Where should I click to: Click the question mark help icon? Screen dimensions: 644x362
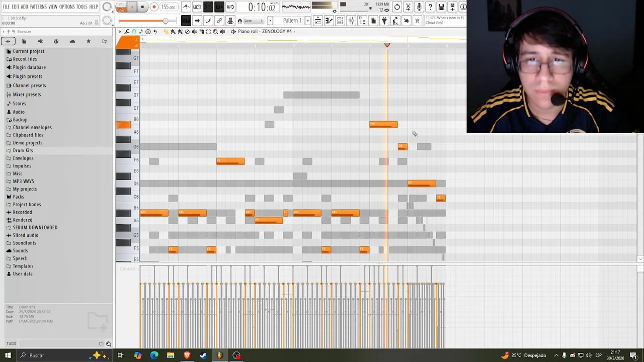(x=430, y=7)
